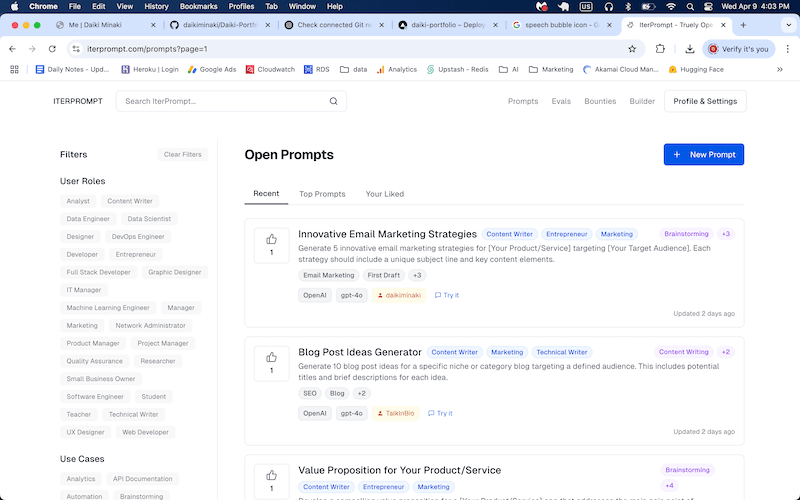This screenshot has height=500, width=800.
Task: Click the Search IterPrompt input field
Action: pos(231,101)
